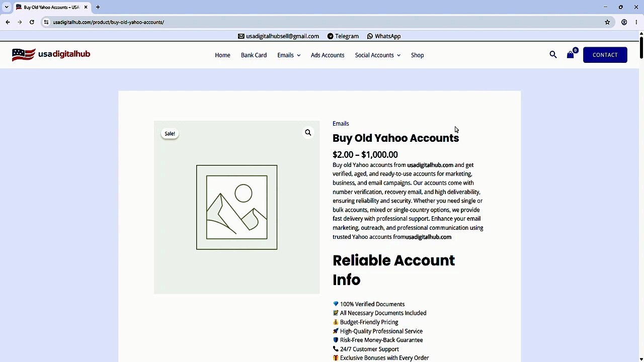Expand the Social Accounts submenu chevron

pos(398,55)
